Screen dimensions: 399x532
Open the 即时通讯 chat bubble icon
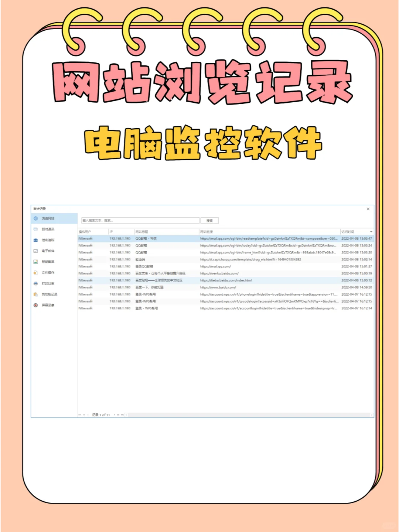35,229
